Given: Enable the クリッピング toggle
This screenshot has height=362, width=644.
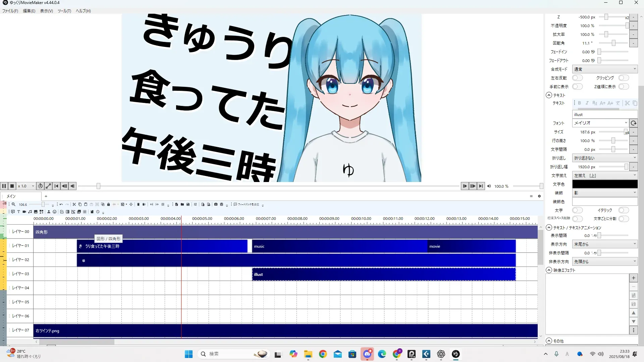Looking at the screenshot, I should point(624,78).
